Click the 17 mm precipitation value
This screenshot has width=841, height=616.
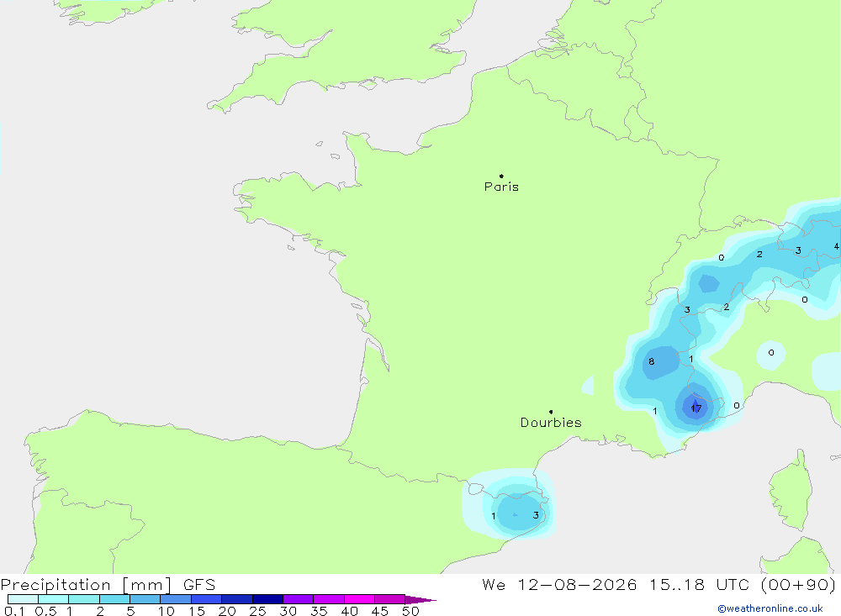696,408
